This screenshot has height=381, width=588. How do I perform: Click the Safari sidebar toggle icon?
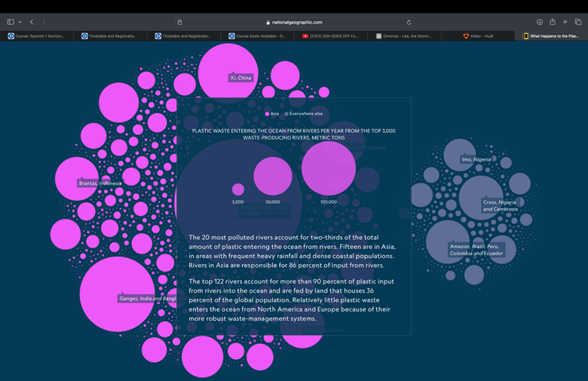(x=11, y=22)
